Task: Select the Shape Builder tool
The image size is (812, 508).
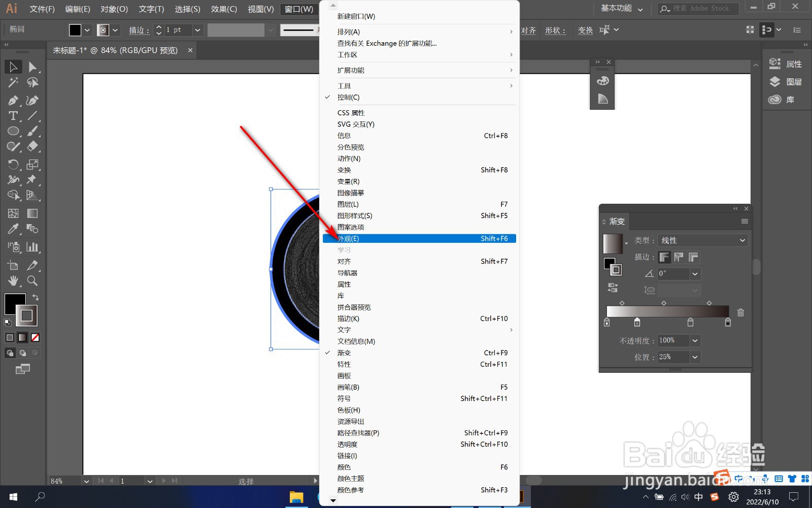Action: 13,195
